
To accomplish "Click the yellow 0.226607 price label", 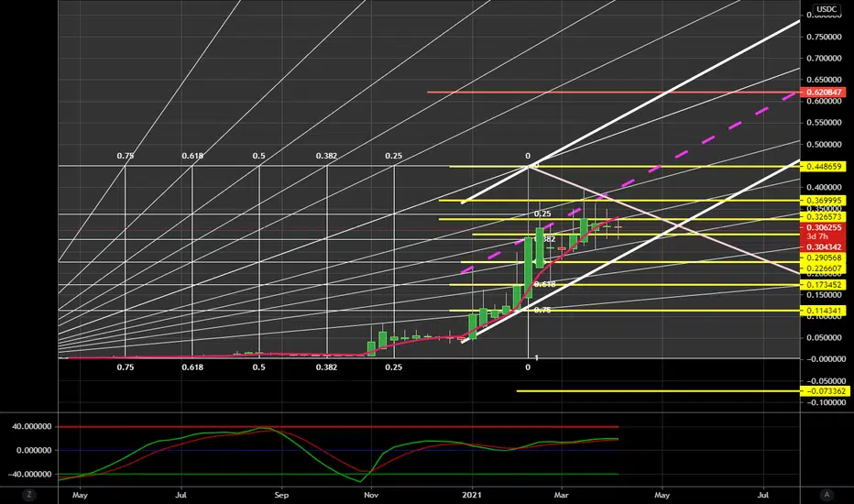I will (x=823, y=268).
